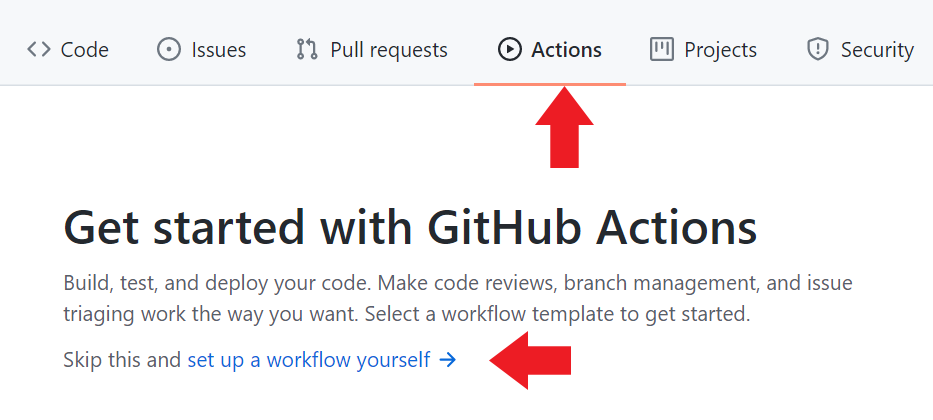Switch to the Issues tab label
The width and height of the screenshot is (933, 420).
click(219, 49)
